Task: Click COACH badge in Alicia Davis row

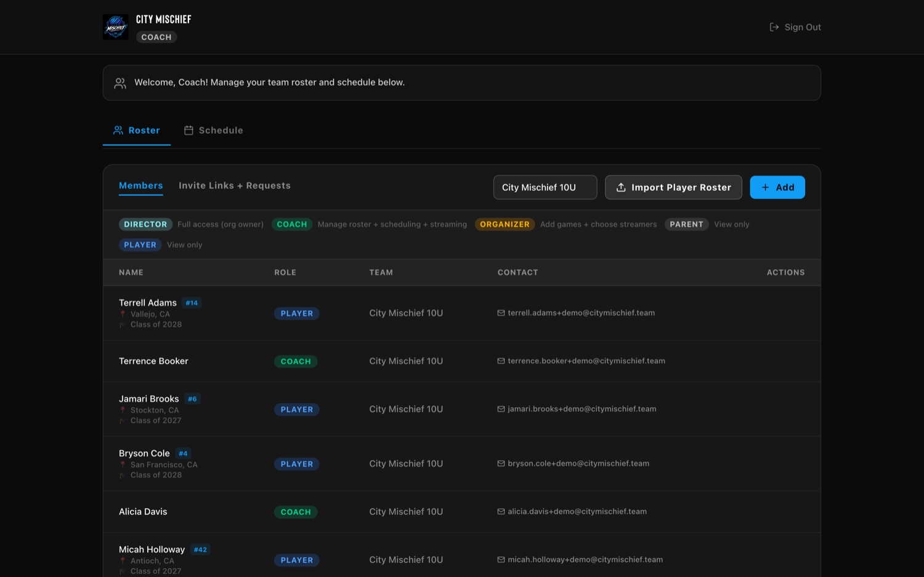Action: pos(296,512)
